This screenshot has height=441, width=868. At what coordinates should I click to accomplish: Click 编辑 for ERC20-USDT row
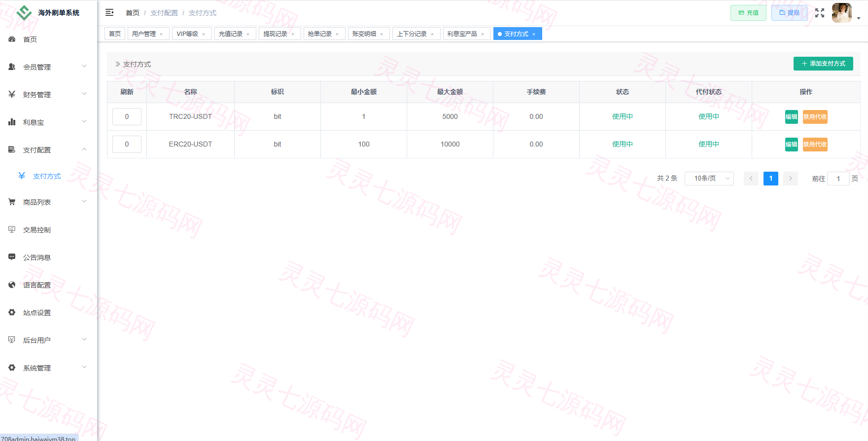791,145
